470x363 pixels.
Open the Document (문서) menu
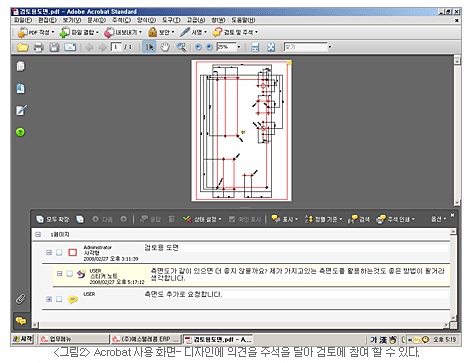[97, 20]
